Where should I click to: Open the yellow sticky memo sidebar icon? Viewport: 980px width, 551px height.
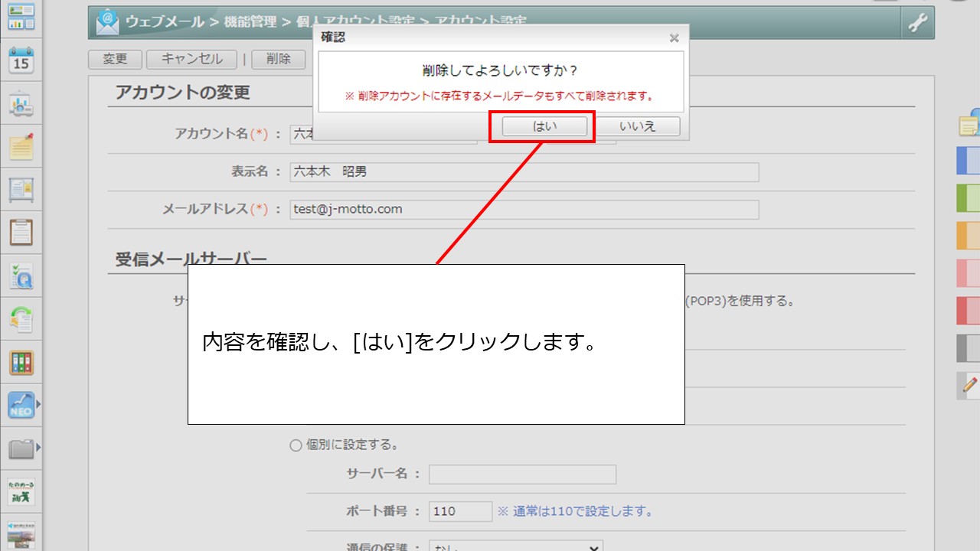coord(21,146)
